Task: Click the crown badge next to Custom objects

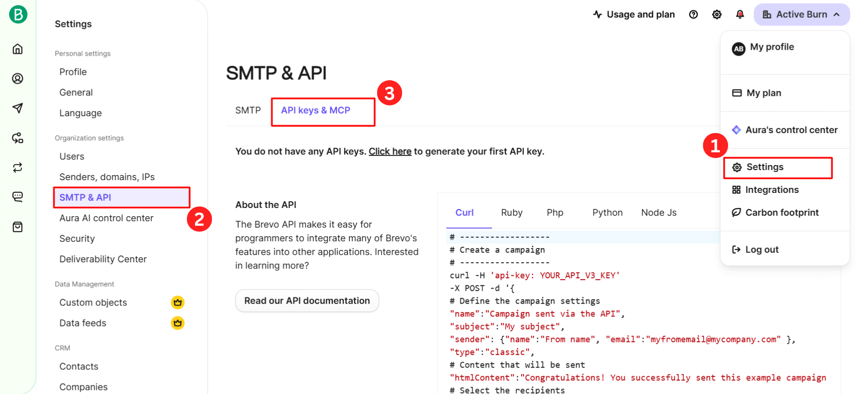Action: click(178, 302)
